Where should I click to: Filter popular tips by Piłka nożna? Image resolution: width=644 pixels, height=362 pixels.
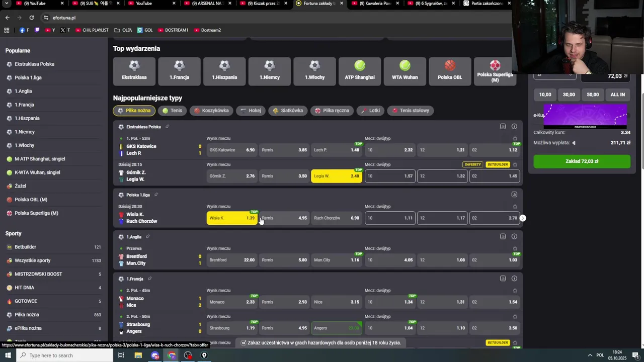click(134, 111)
